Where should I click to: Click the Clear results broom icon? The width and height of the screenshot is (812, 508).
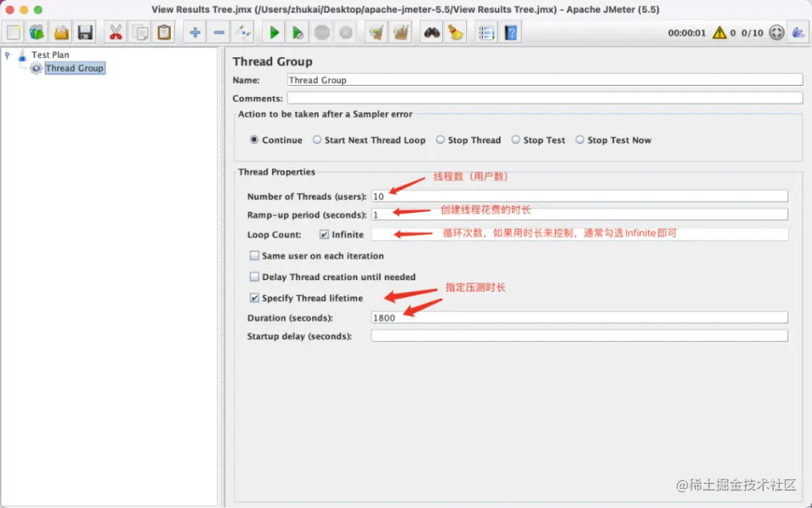(x=377, y=32)
